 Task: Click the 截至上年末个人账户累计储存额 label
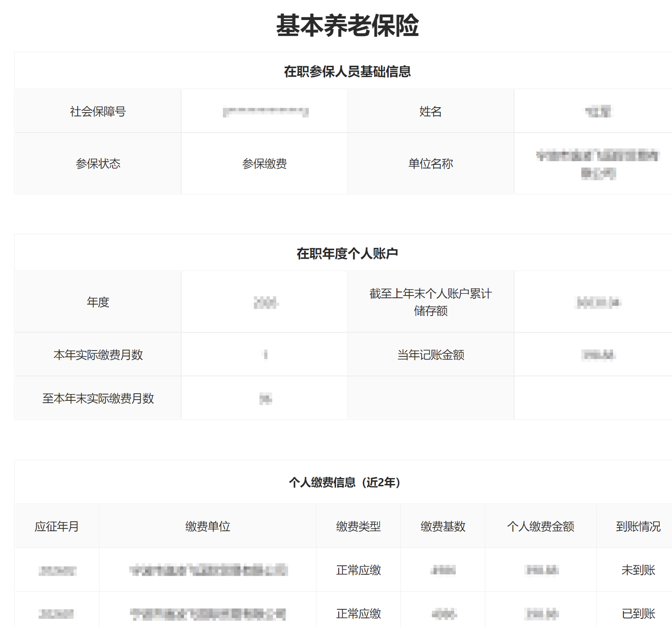point(430,302)
